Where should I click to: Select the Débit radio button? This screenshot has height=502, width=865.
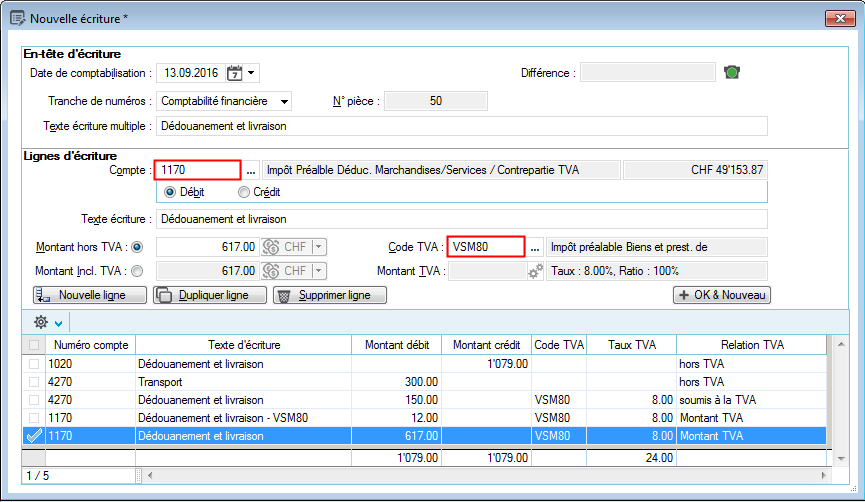[169, 192]
